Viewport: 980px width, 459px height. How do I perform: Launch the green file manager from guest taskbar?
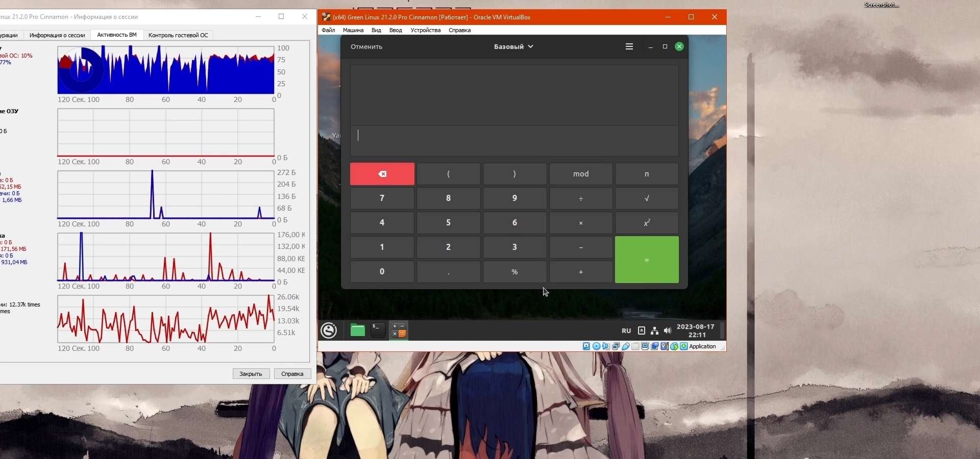[358, 330]
